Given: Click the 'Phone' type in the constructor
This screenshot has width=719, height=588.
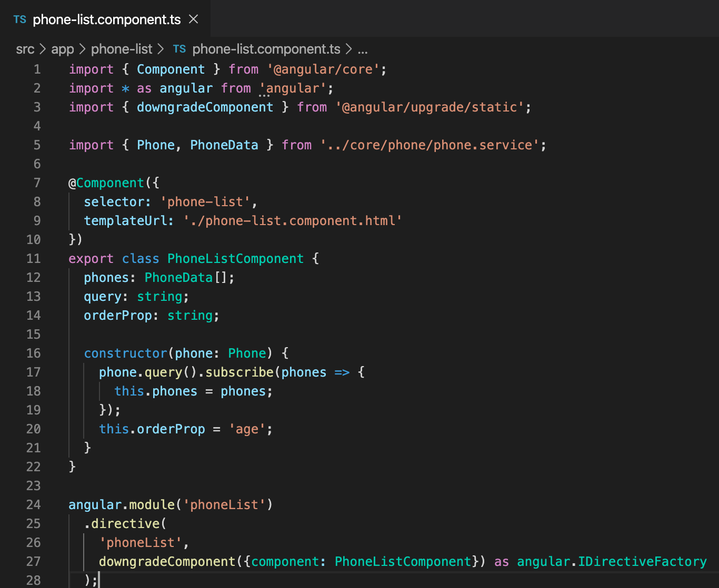Looking at the screenshot, I should pos(247,353).
